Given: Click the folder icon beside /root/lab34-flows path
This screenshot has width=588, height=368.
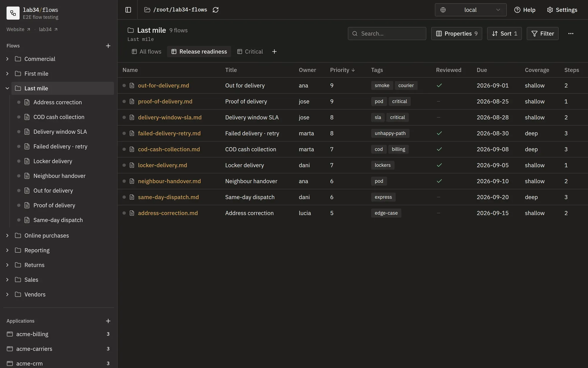Looking at the screenshot, I should point(147,10).
